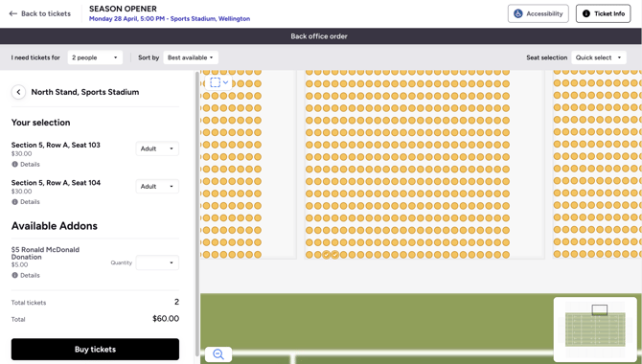Screen dimensions: 642x364
Task: Open the donation Quantity dropdown
Action: (x=157, y=262)
